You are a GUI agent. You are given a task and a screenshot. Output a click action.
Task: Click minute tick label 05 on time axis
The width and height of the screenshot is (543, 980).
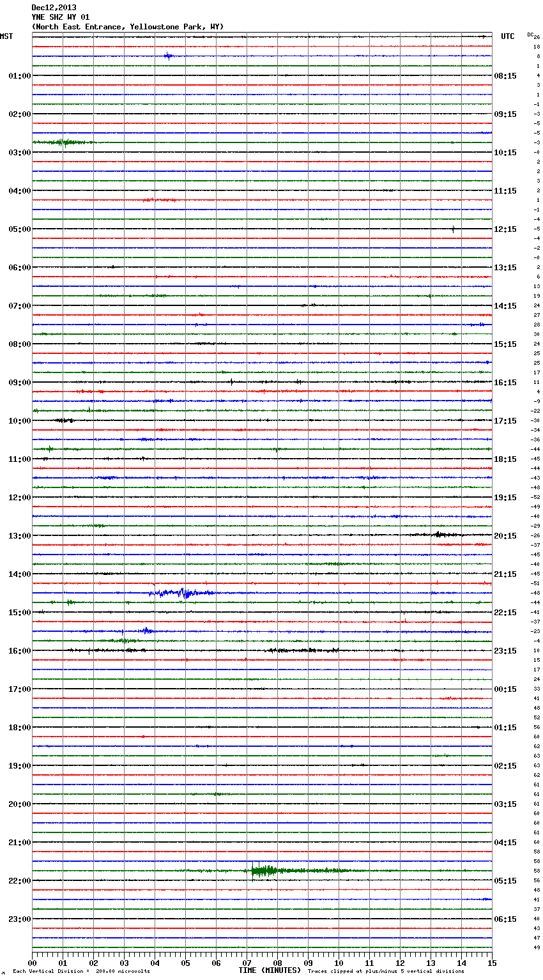coord(185,963)
